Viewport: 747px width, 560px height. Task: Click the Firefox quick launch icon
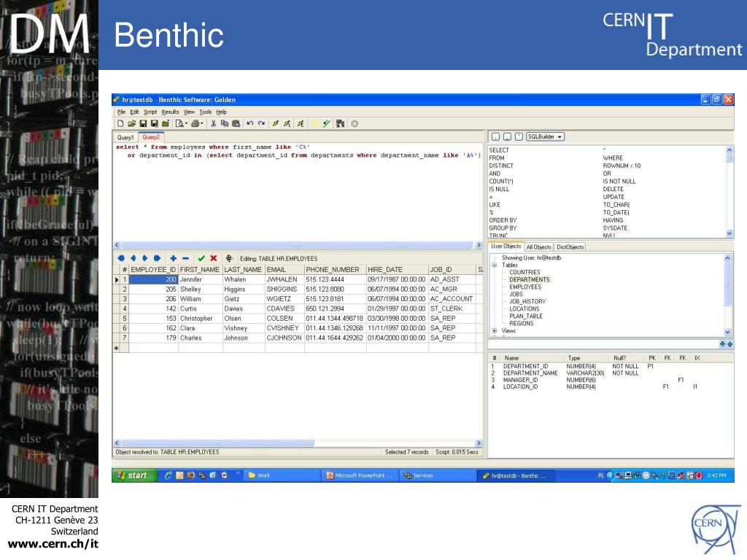pos(190,475)
